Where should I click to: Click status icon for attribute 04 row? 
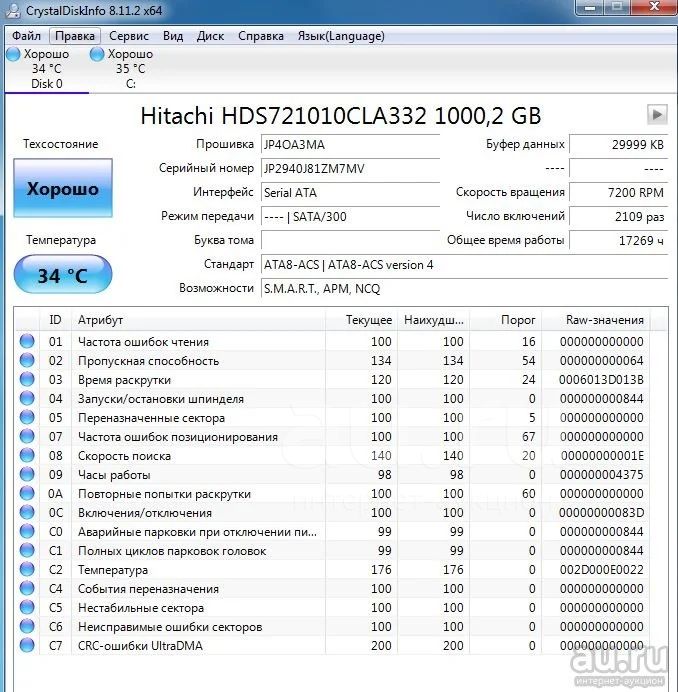pyautogui.click(x=27, y=398)
